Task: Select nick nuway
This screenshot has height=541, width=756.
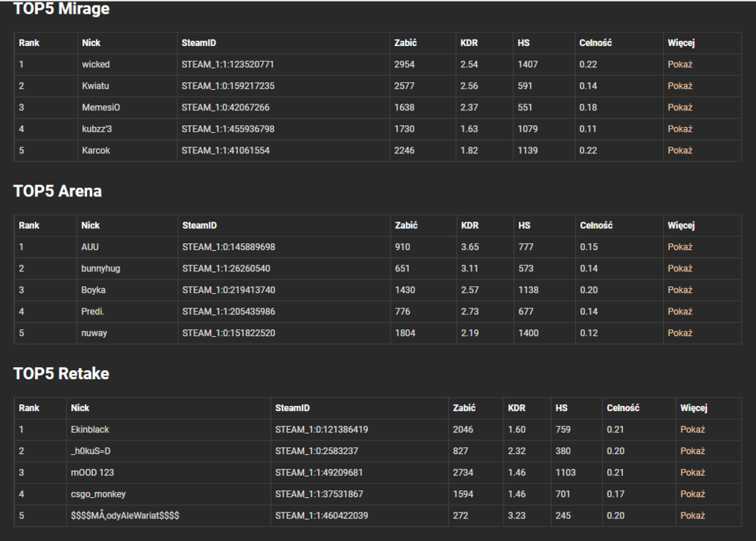Action: [x=94, y=333]
